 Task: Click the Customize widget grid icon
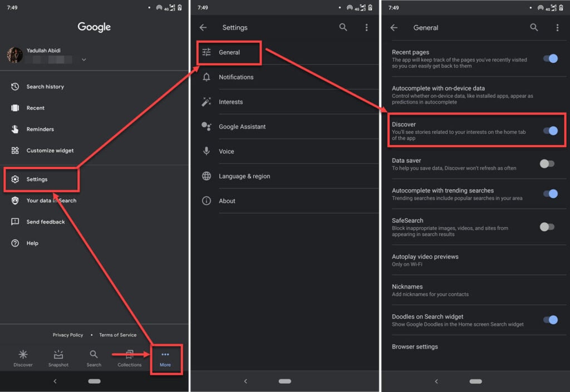[x=15, y=150]
